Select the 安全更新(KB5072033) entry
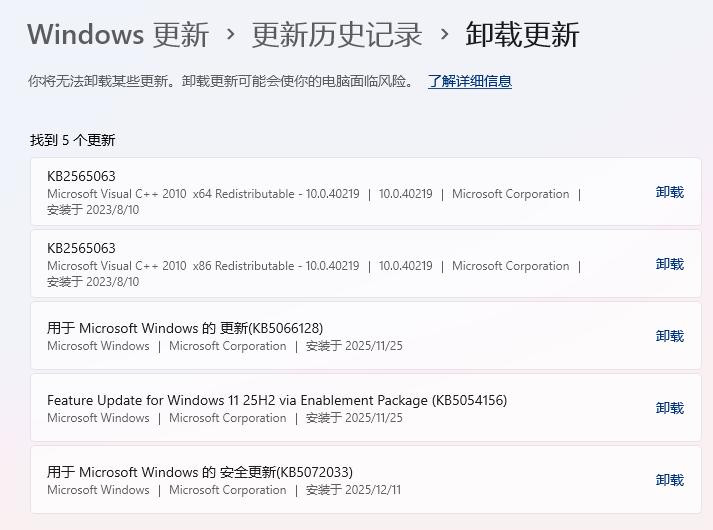The width and height of the screenshot is (713, 530). tap(200, 472)
